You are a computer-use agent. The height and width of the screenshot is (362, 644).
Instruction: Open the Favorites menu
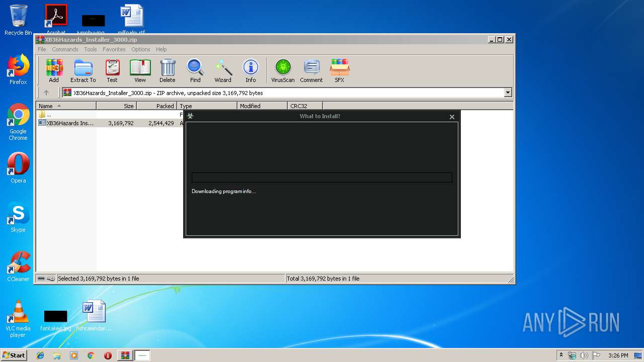(x=114, y=49)
